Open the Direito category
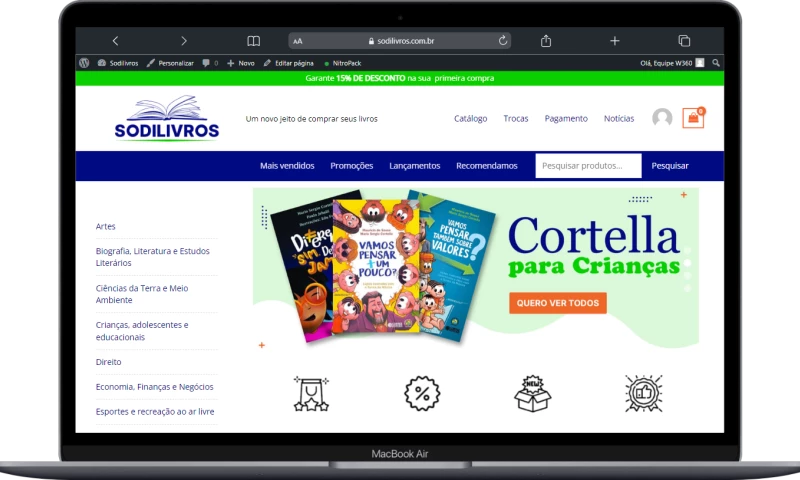 tap(109, 362)
